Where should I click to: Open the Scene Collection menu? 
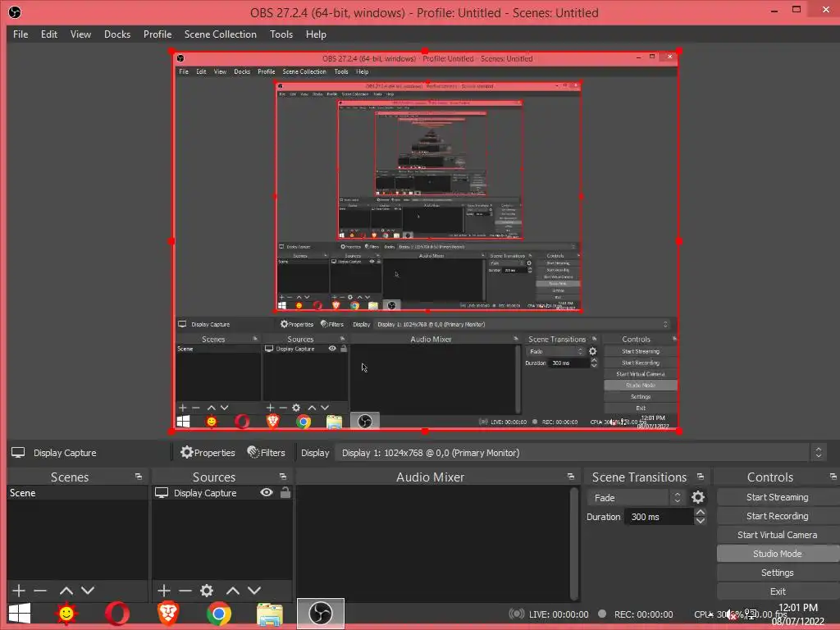coord(220,34)
